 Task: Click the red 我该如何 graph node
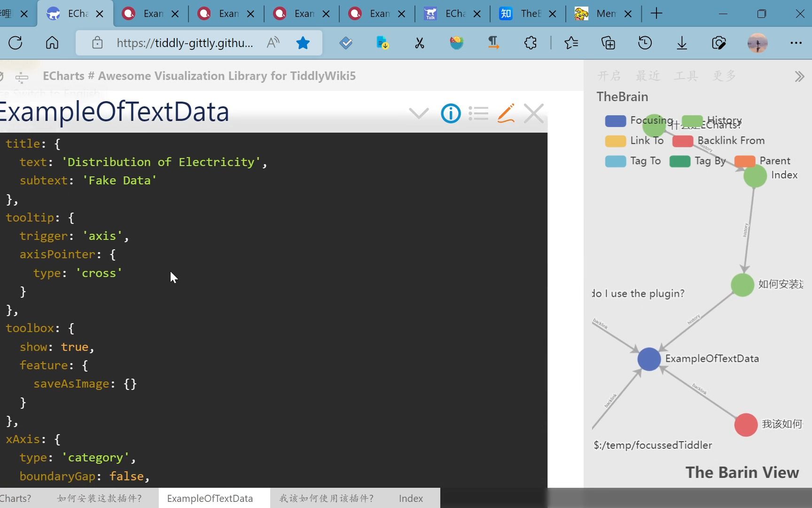coord(746,425)
